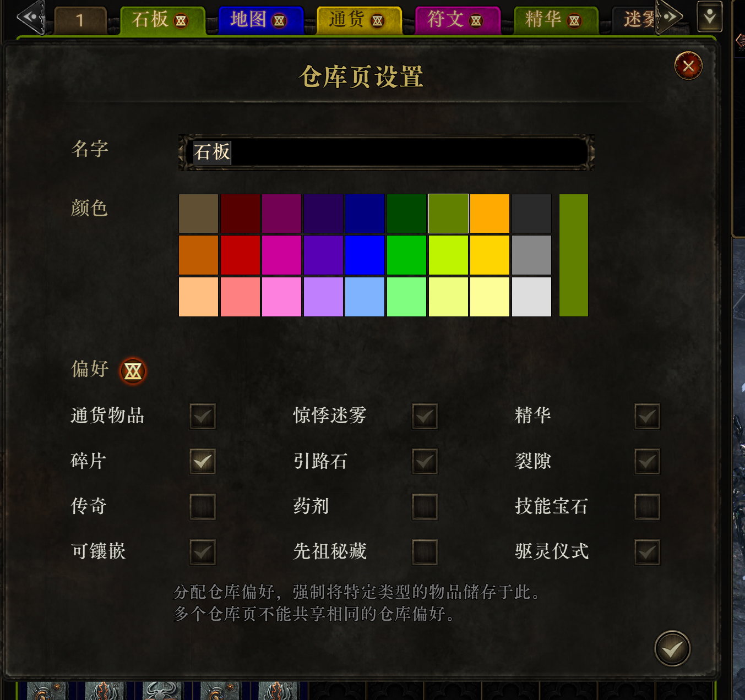The width and height of the screenshot is (745, 700).
Task: Click the left stash tab scroll arrow
Action: pyautogui.click(x=31, y=17)
